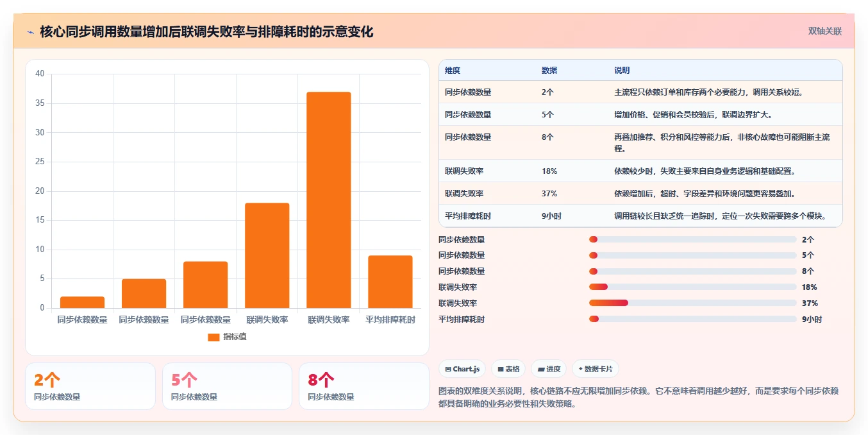Click the chart bar valued 8
Screen dimensions: 868x435
pos(205,285)
